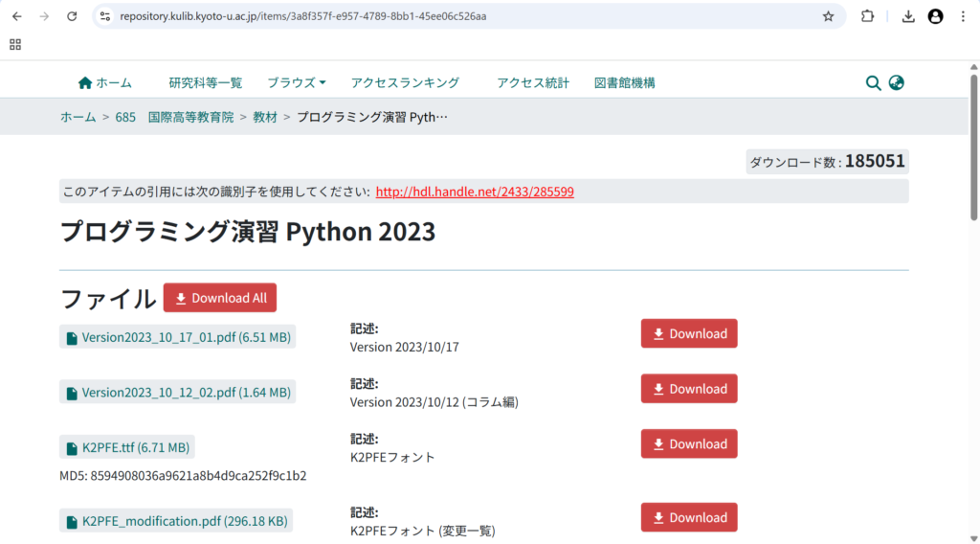Click the current breadcrumb プログラミング演習 Pyth…

[372, 117]
